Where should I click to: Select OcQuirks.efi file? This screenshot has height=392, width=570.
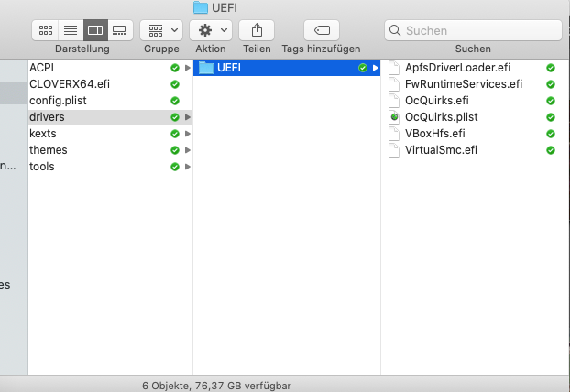[x=437, y=101]
